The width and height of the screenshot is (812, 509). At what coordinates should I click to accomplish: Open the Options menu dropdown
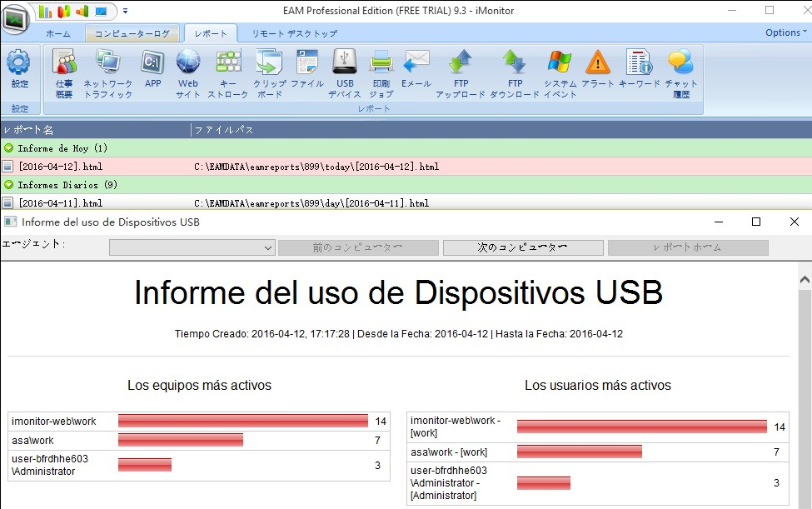(785, 32)
